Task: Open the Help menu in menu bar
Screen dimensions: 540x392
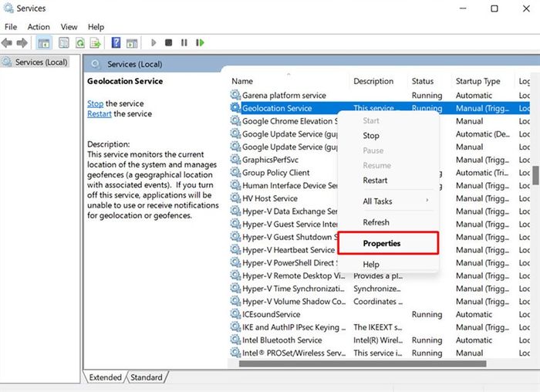Action: [x=96, y=27]
